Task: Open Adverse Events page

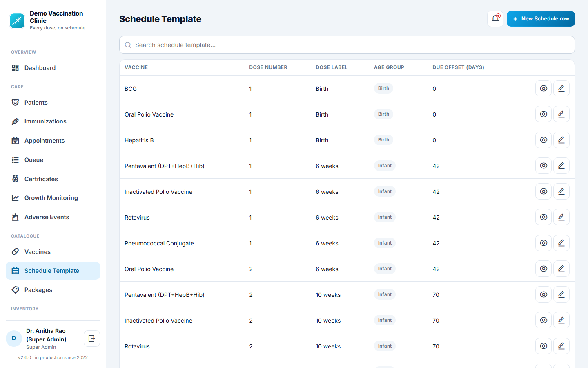Action: pyautogui.click(x=53, y=217)
